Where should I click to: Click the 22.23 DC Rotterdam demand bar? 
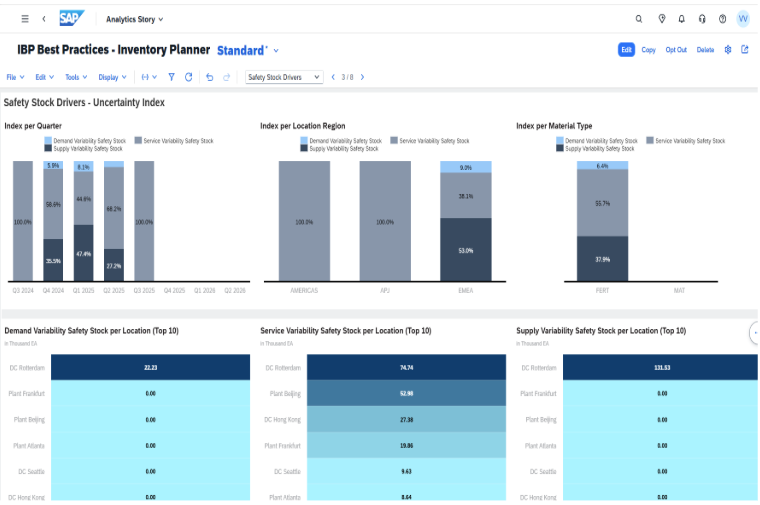(150, 367)
